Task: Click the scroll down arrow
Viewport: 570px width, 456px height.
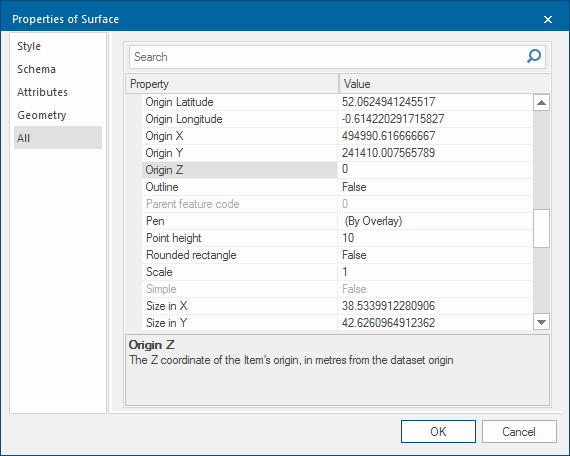Action: pyautogui.click(x=541, y=322)
